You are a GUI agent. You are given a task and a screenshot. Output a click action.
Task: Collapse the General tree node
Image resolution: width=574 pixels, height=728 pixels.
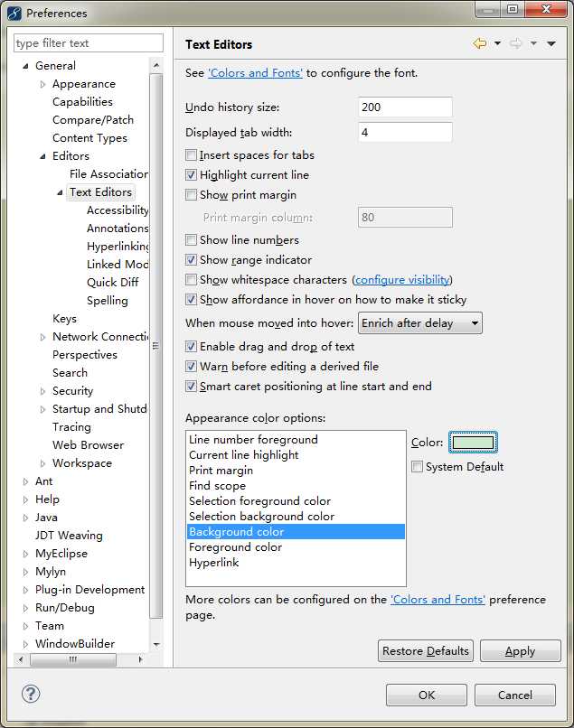click(x=25, y=67)
